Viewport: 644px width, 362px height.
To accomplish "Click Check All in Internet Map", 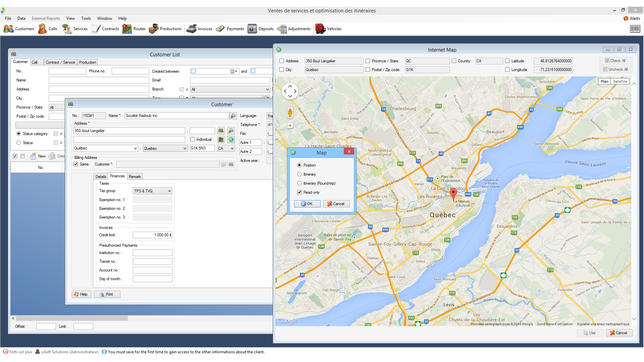I will 615,61.
